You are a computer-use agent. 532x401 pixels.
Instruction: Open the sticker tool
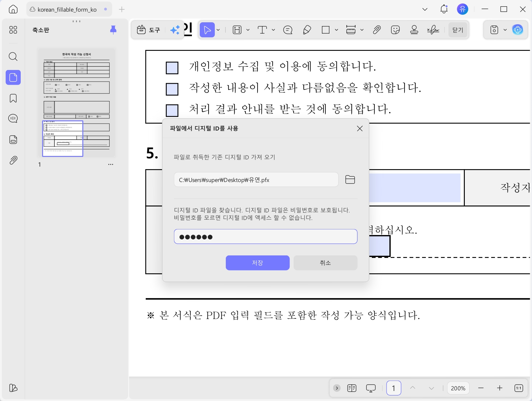[x=395, y=30]
